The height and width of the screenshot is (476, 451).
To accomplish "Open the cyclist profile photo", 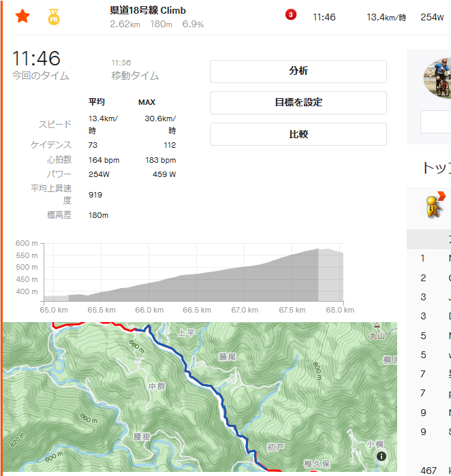I will (x=437, y=78).
